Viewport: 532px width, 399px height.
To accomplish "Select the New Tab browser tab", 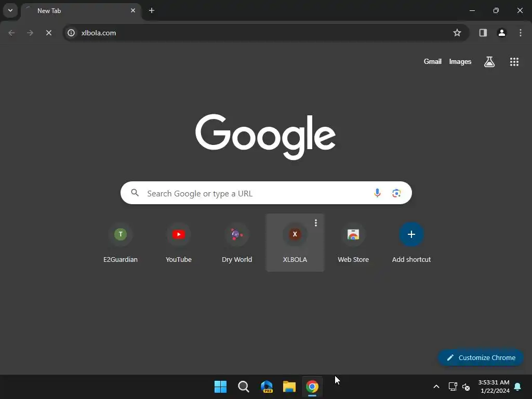I will pyautogui.click(x=81, y=11).
